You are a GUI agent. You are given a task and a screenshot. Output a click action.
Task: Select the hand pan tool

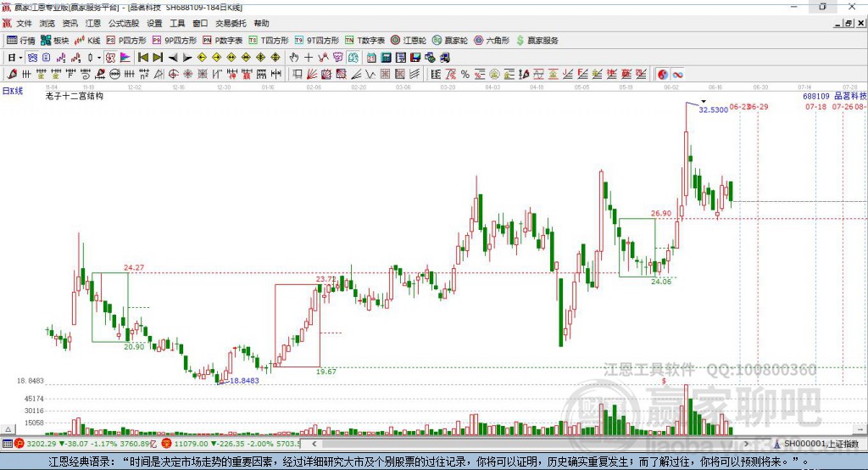click(294, 58)
